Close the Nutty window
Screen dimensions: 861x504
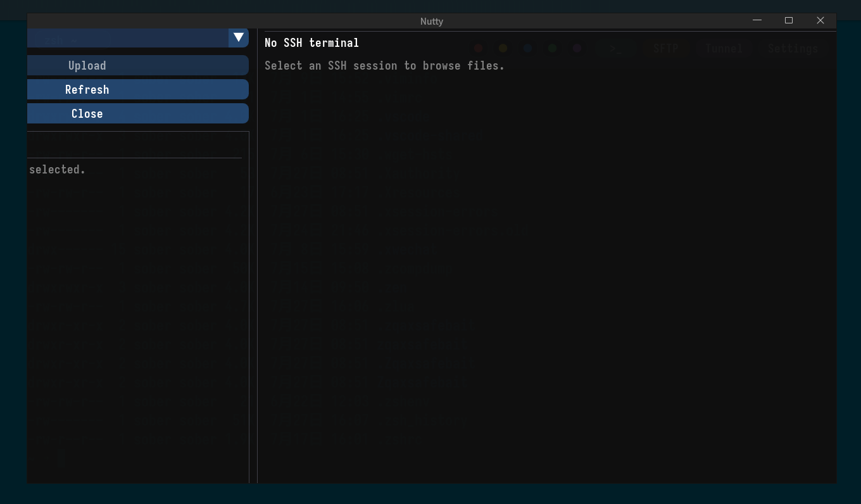[820, 20]
